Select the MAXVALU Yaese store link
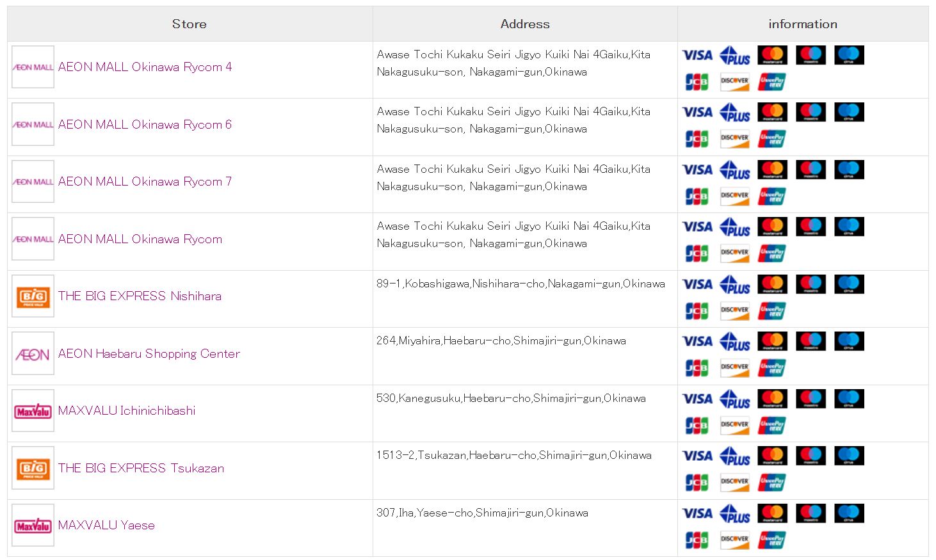936x560 pixels. coord(106,525)
